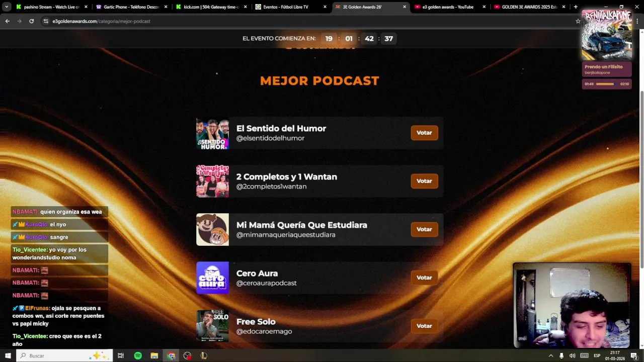Select the @2completos1wantan handle text

(x=271, y=187)
